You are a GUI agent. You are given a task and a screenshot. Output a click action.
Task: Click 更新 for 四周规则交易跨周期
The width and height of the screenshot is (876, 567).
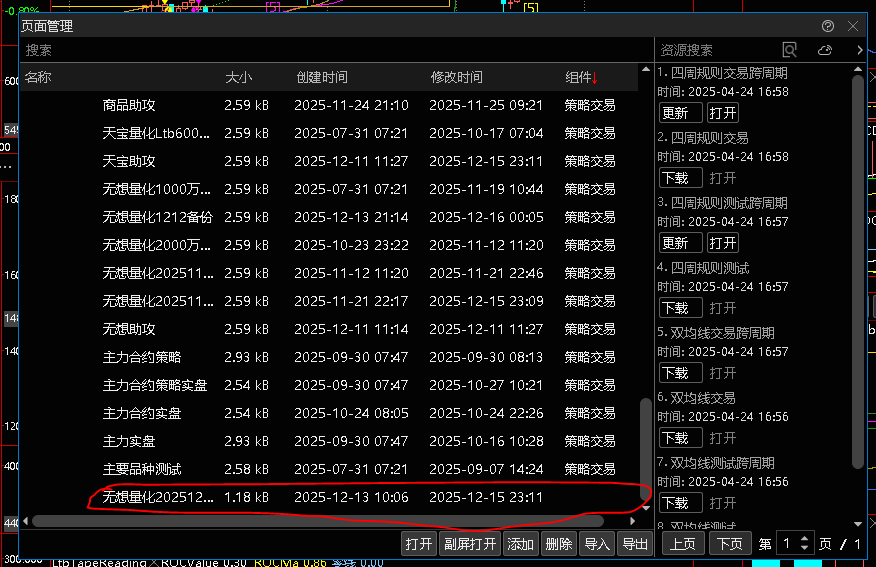tap(680, 113)
